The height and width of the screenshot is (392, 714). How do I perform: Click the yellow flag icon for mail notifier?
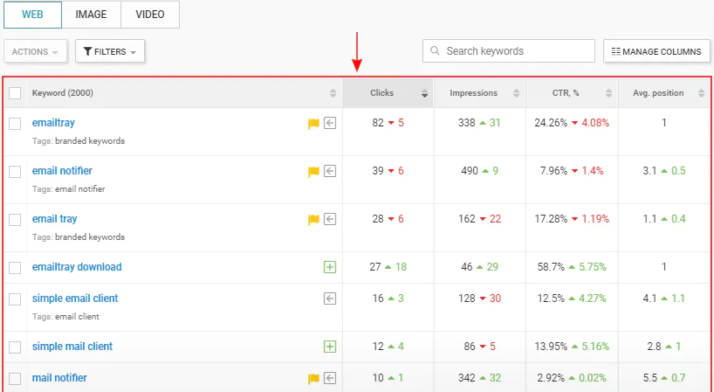(313, 378)
